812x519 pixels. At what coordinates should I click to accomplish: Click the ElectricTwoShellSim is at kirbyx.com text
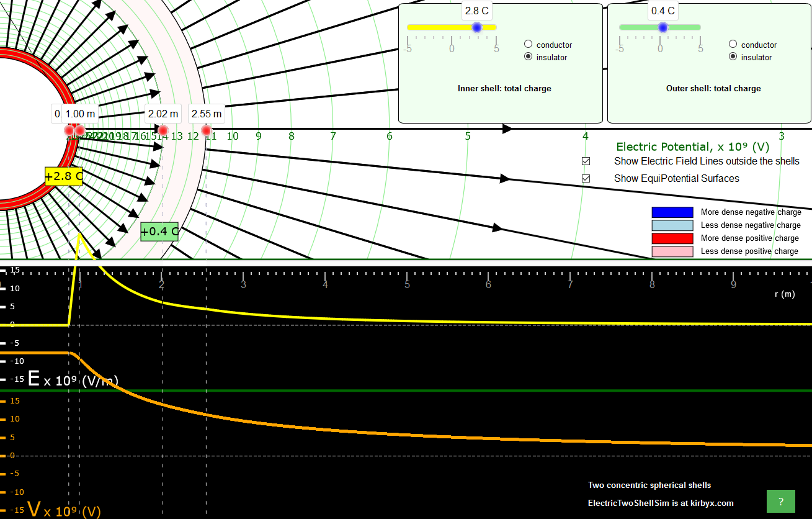click(x=661, y=503)
